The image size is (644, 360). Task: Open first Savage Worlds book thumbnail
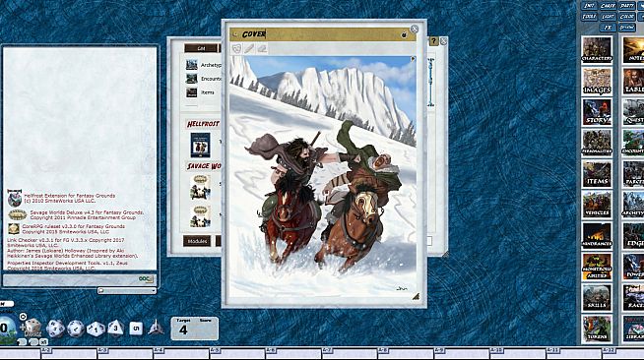[x=200, y=188]
